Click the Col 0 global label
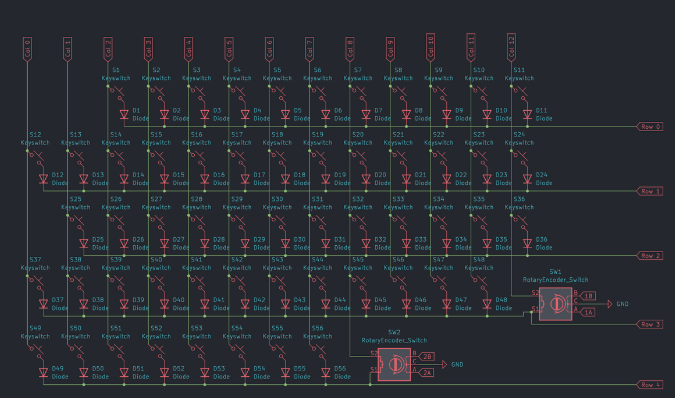 27,49
